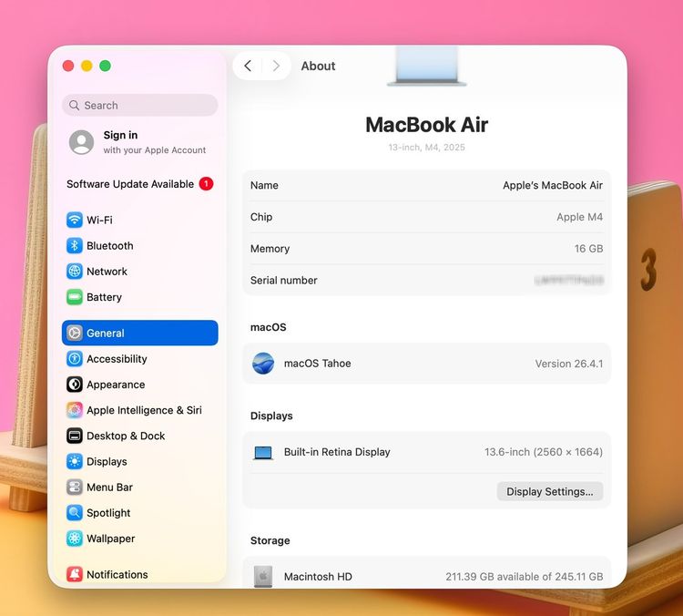Click the Built-in Retina Display laptop icon

click(263, 453)
